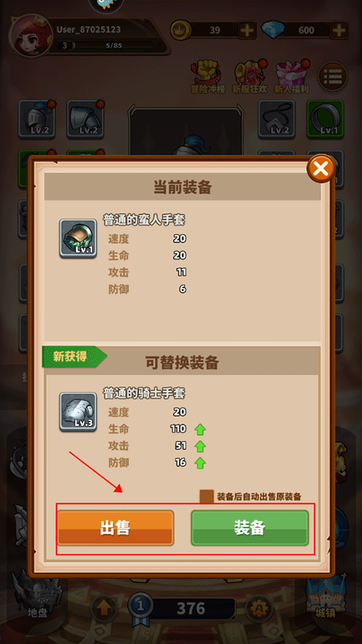Click the experience progress bar 5/85
Image resolution: width=362 pixels, height=644 pixels.
(105, 45)
